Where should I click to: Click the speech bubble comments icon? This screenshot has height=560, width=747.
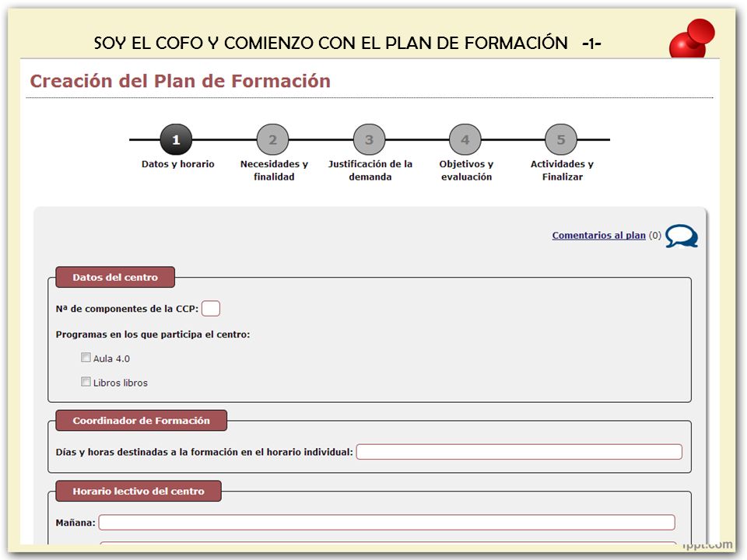pos(682,236)
